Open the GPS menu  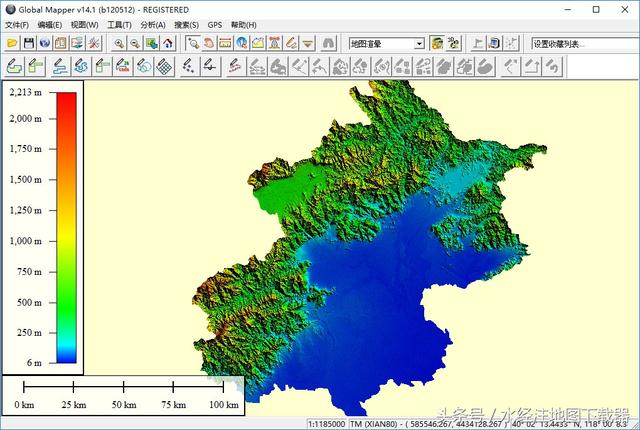click(x=215, y=25)
